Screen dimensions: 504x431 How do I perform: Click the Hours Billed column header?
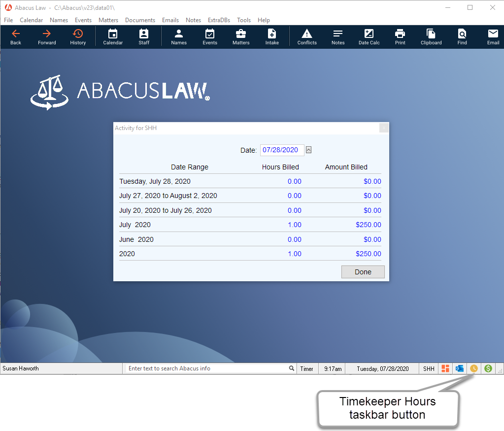point(280,167)
